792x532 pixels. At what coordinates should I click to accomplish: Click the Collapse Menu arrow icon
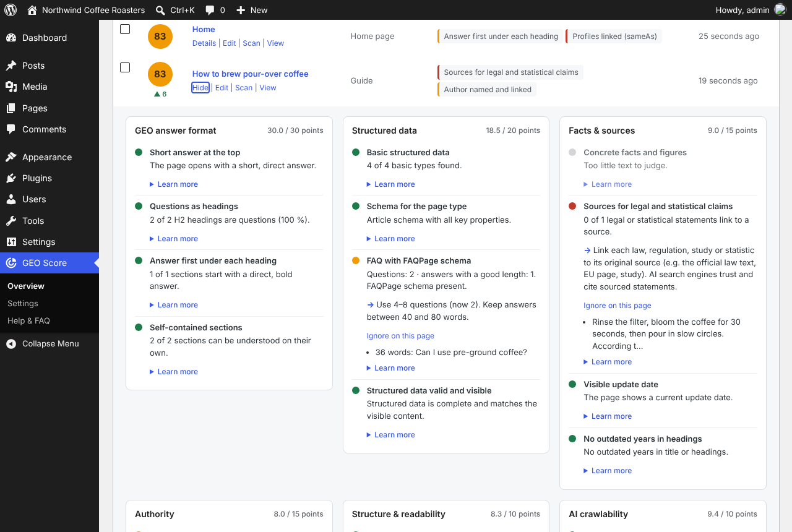coord(11,344)
